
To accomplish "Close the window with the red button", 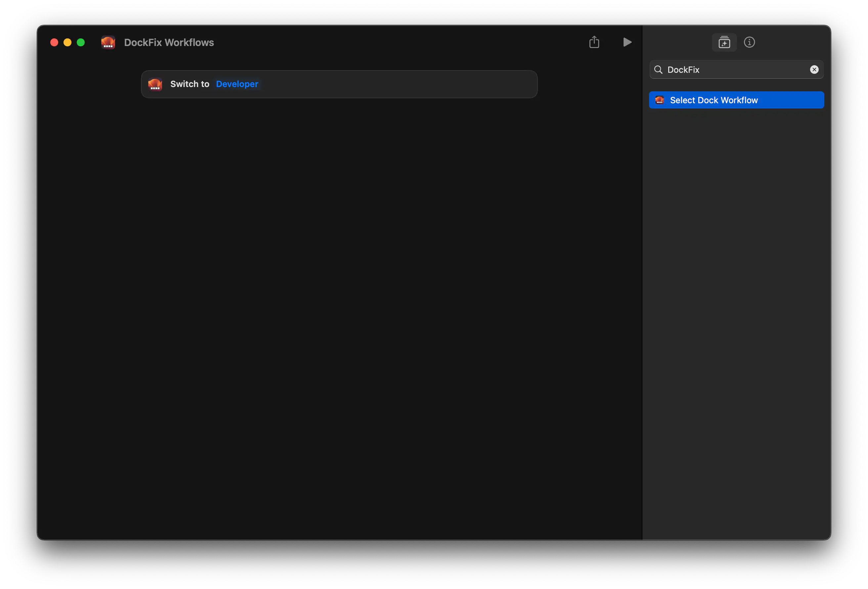I will click(x=54, y=43).
